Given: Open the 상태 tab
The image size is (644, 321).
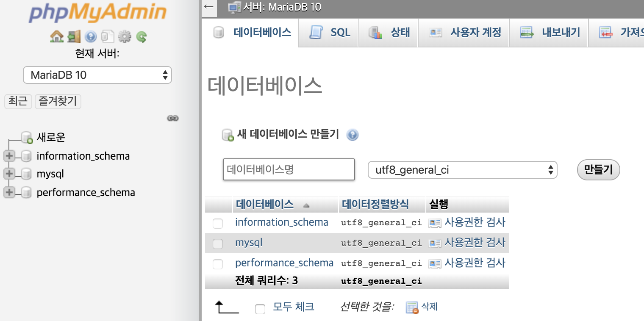Looking at the screenshot, I should pos(389,33).
